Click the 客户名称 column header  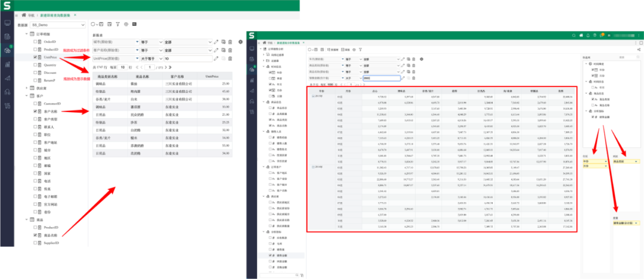click(179, 76)
